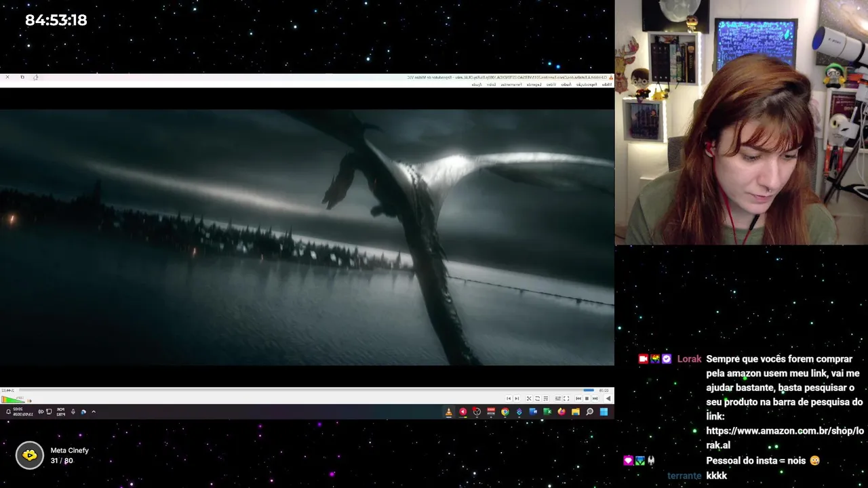
Task: Open the amazon.com.br/shop/lorak.al link in chat
Action: coord(785,438)
